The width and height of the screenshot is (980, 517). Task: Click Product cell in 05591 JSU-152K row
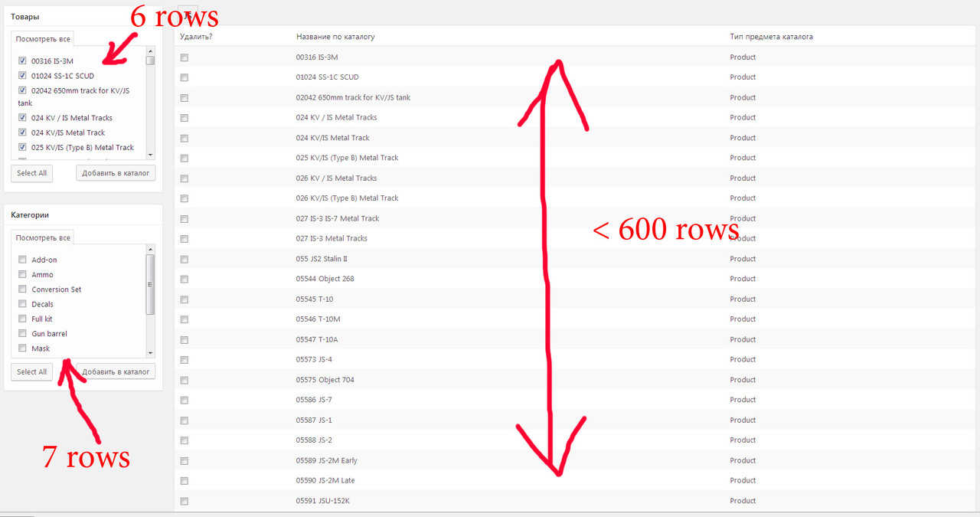(743, 501)
